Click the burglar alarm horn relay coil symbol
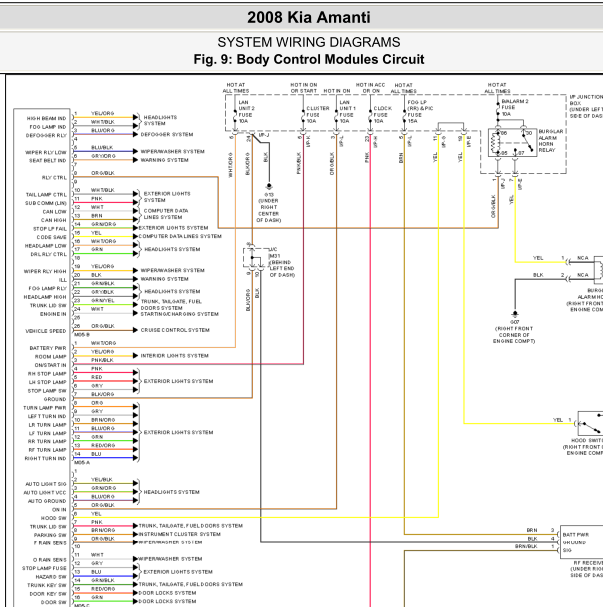 (494, 142)
